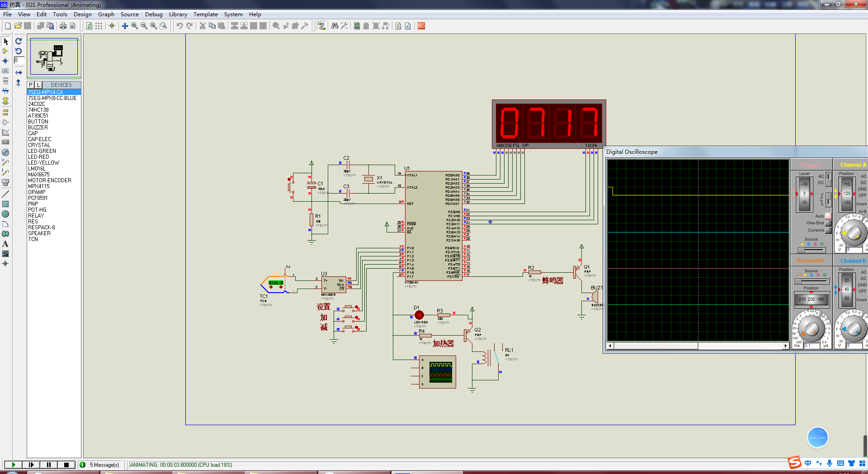Enable the oscilloscope Cursors button

(x=828, y=230)
